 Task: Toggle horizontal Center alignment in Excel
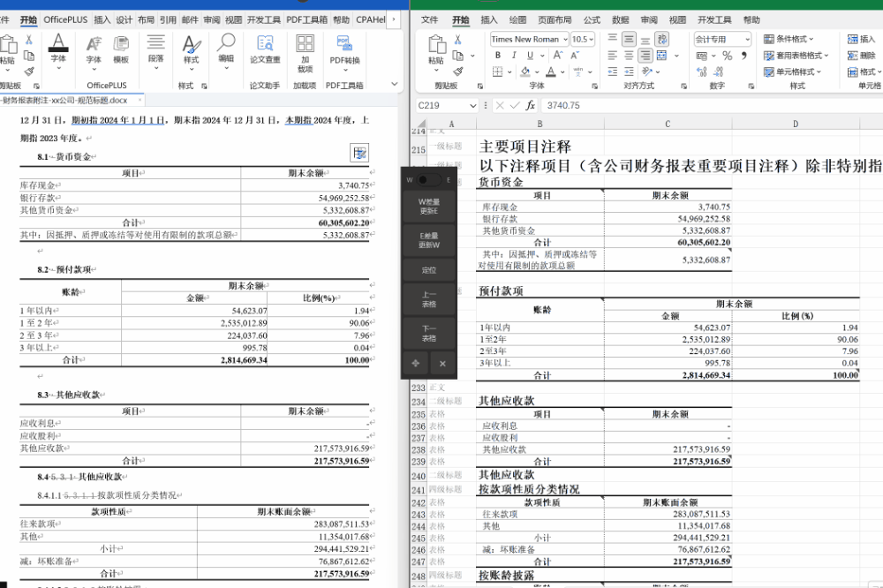pyautogui.click(x=629, y=56)
